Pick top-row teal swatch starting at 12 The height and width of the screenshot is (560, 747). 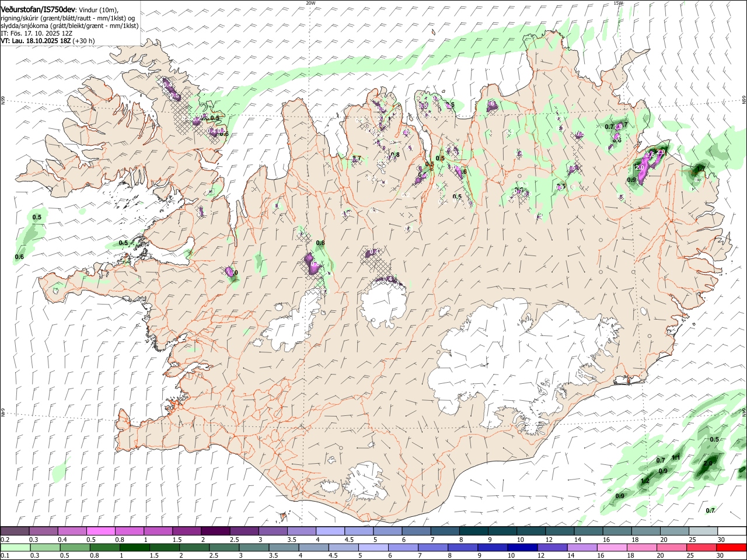(x=560, y=531)
